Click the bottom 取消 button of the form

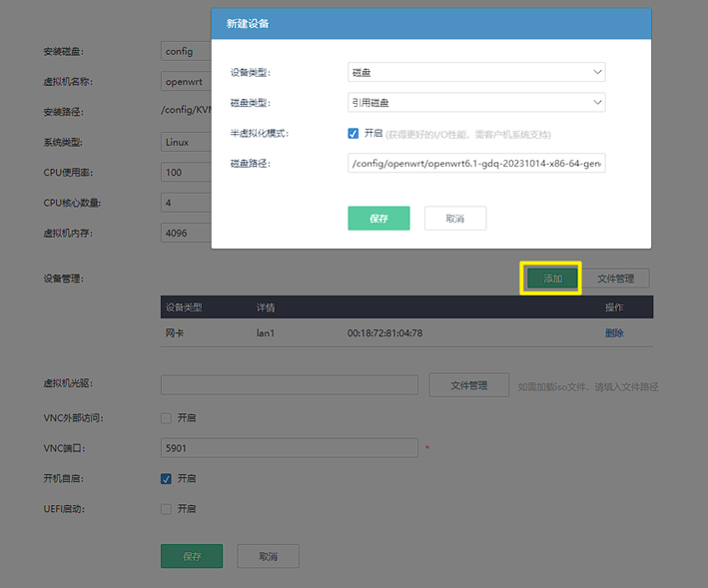269,556
